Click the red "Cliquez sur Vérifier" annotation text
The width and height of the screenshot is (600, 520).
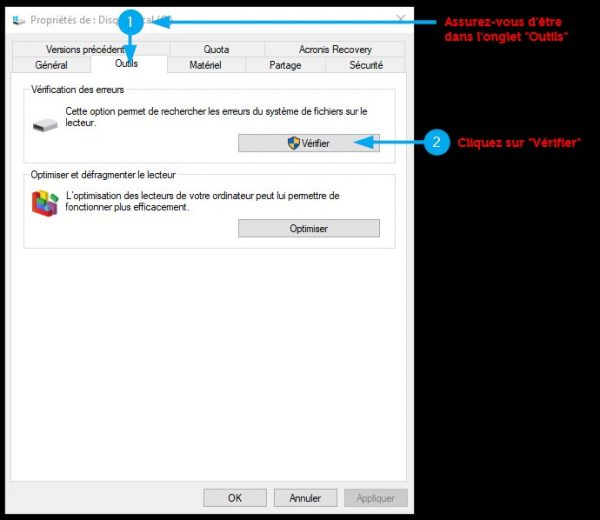click(x=519, y=143)
